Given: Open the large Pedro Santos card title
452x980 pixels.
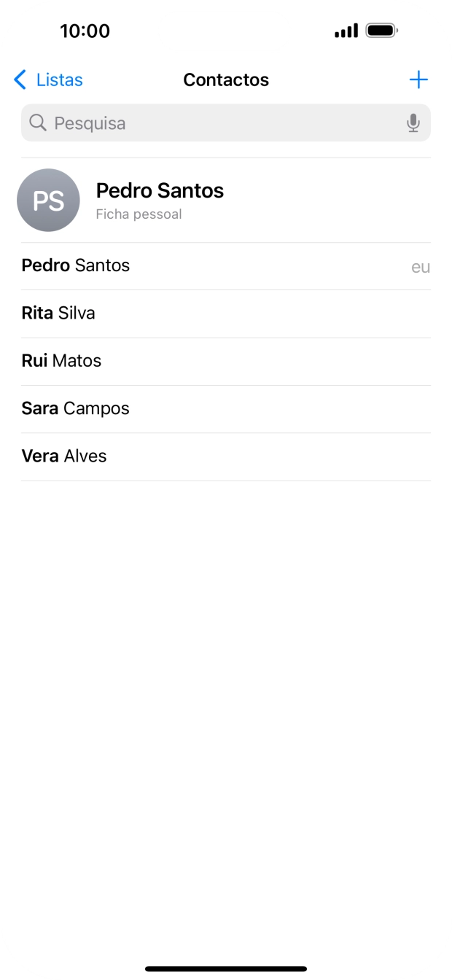Looking at the screenshot, I should pos(160,190).
